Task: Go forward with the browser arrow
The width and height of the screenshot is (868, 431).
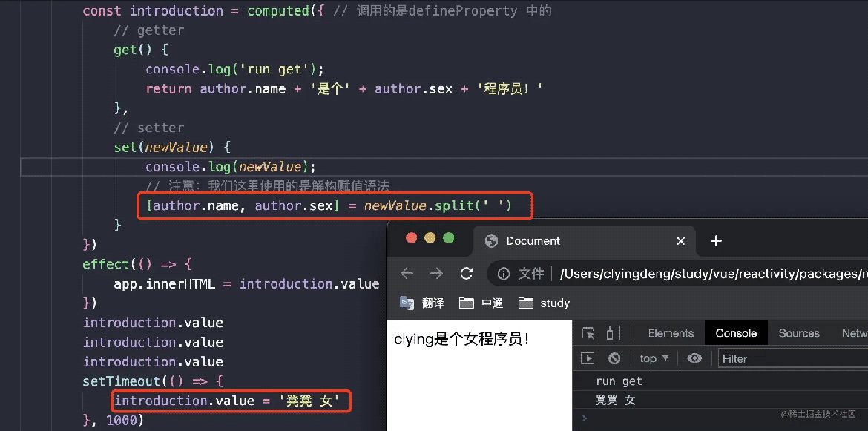Action: tap(436, 274)
